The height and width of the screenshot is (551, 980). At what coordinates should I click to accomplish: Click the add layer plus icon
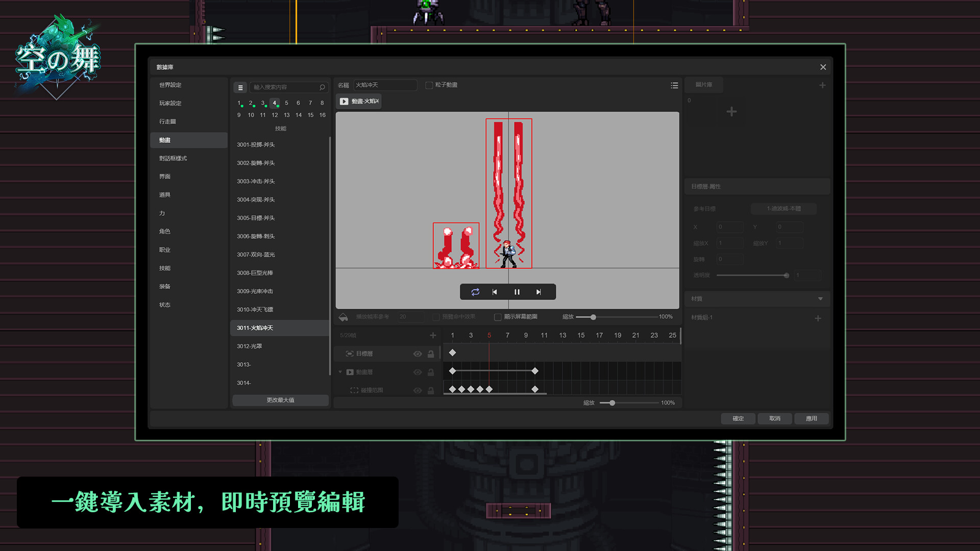coord(433,335)
